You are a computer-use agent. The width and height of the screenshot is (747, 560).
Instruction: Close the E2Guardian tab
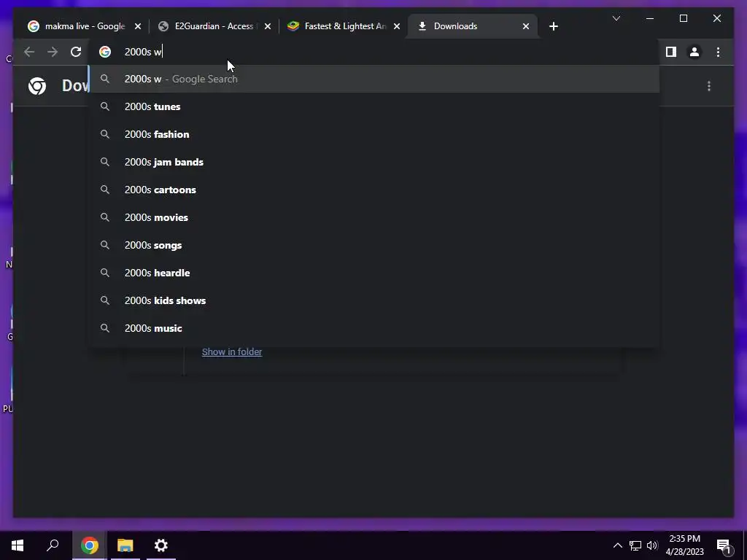click(x=267, y=26)
